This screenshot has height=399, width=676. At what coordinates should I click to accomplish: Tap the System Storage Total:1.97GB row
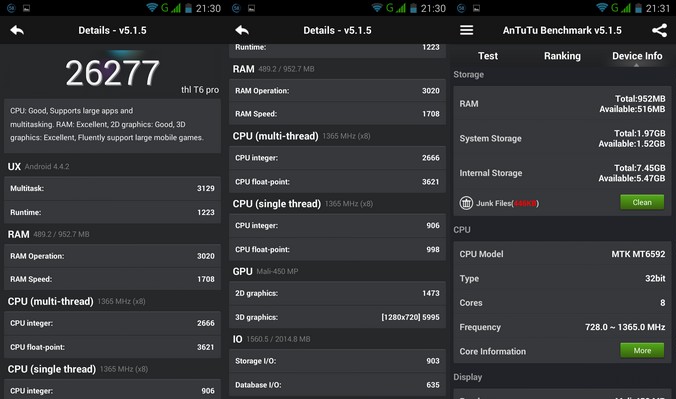(x=562, y=138)
